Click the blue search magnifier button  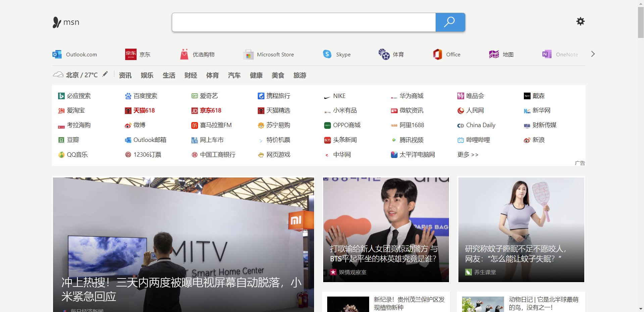[450, 22]
